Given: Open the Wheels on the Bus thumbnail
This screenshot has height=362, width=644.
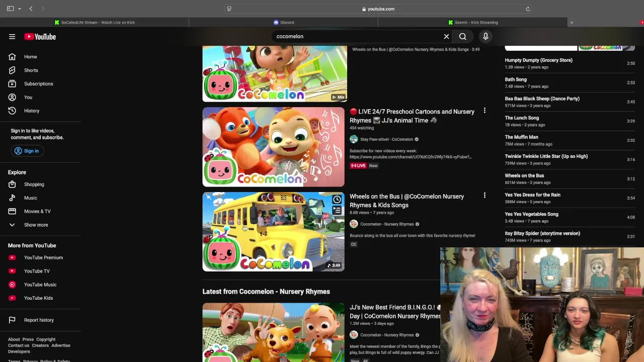Looking at the screenshot, I should (x=273, y=232).
